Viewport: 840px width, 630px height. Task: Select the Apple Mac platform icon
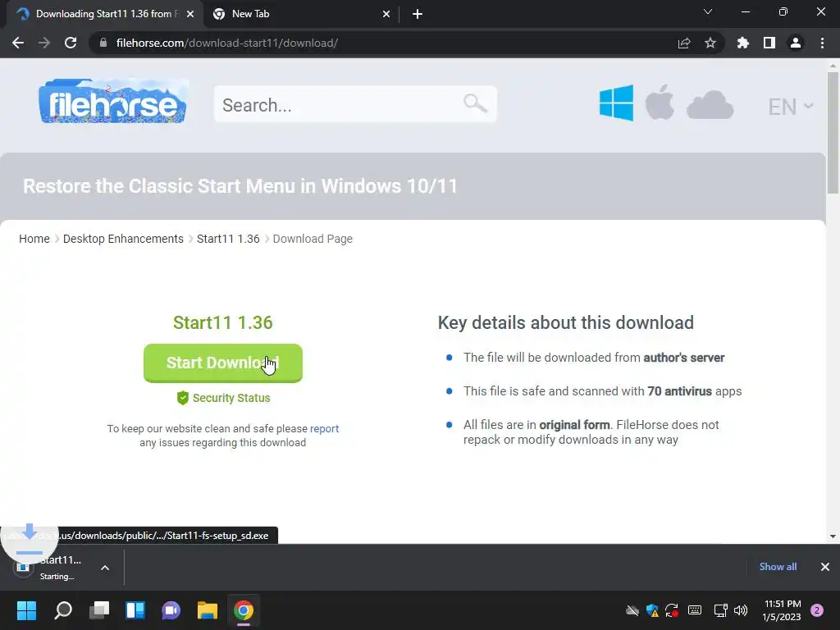660,103
